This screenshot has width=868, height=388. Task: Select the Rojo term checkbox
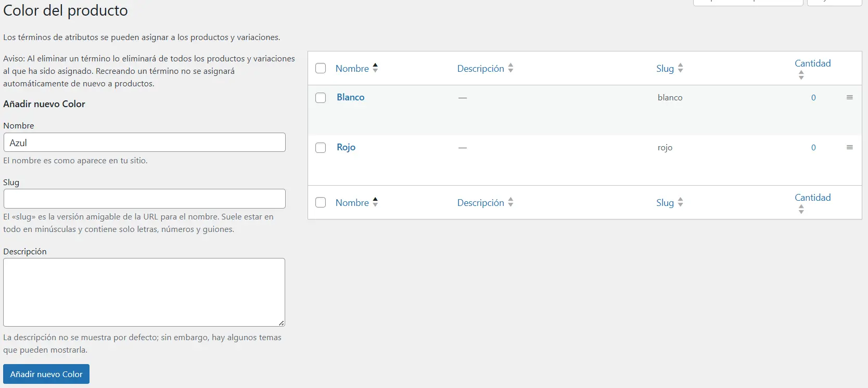(321, 148)
